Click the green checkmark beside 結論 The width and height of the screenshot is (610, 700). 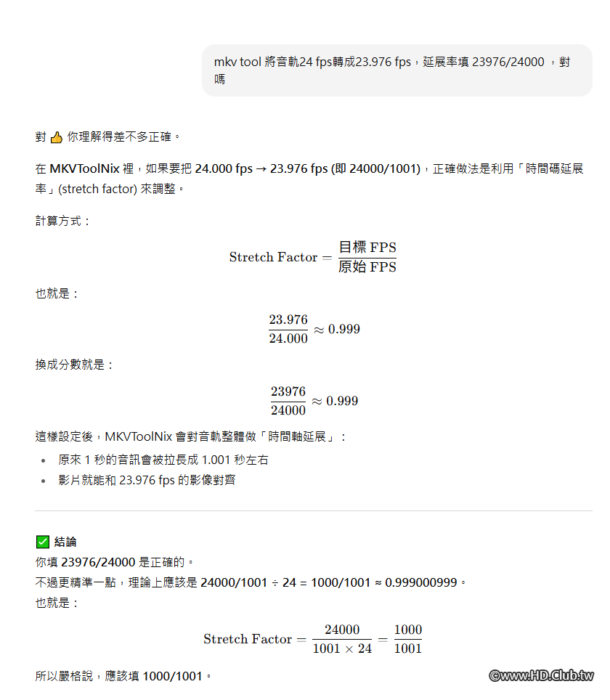[42, 542]
